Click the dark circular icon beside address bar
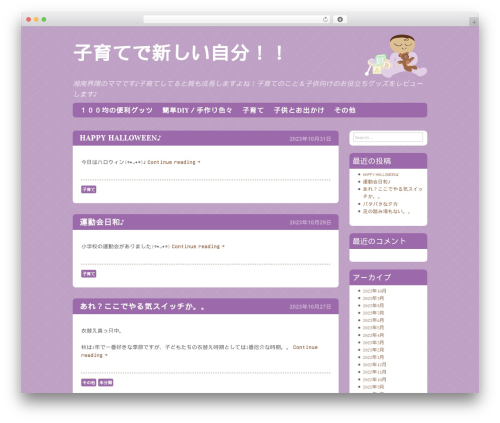500x423 pixels. tap(340, 19)
